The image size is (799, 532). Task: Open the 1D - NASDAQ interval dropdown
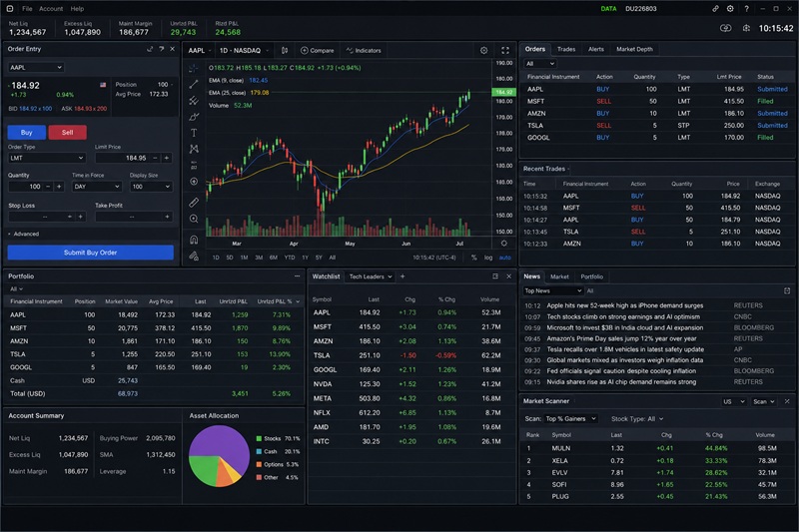[244, 50]
